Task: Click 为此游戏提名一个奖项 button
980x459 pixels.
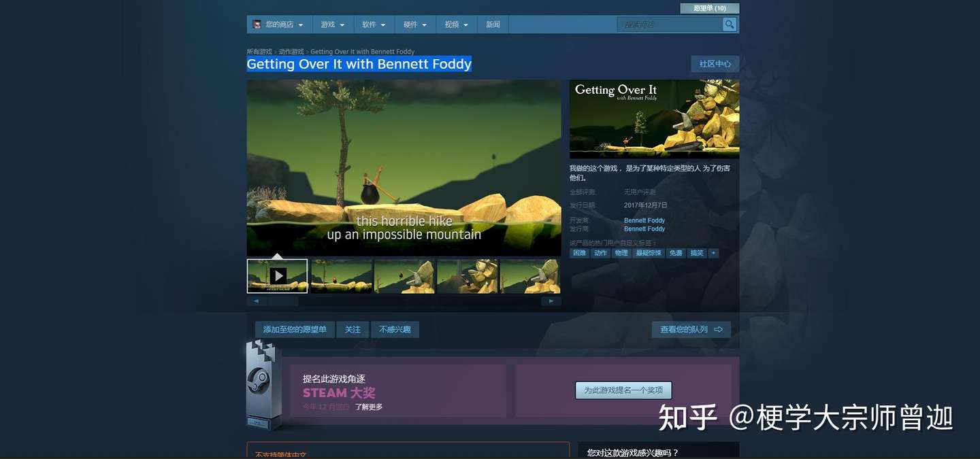Action: pyautogui.click(x=623, y=390)
